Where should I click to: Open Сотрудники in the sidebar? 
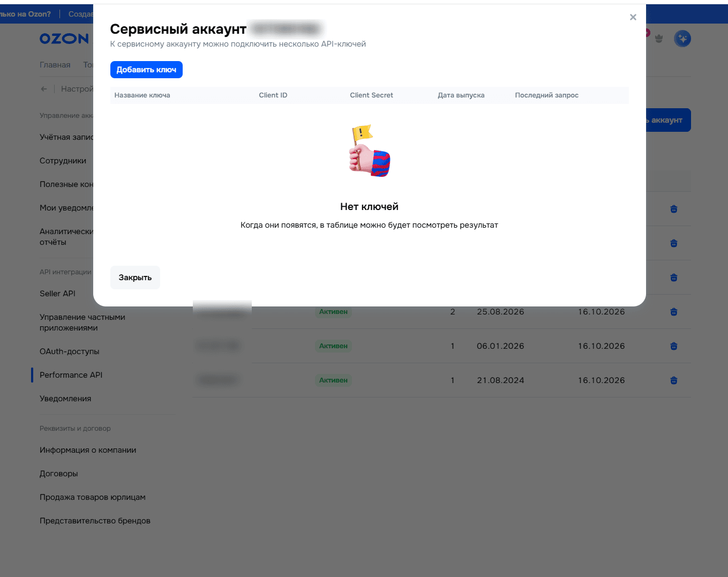click(63, 161)
